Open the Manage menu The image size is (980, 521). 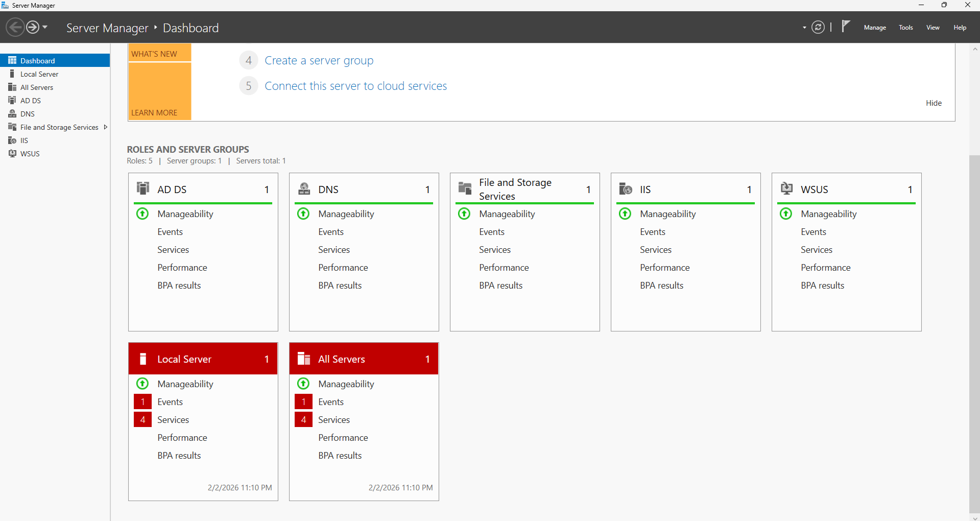tap(874, 28)
